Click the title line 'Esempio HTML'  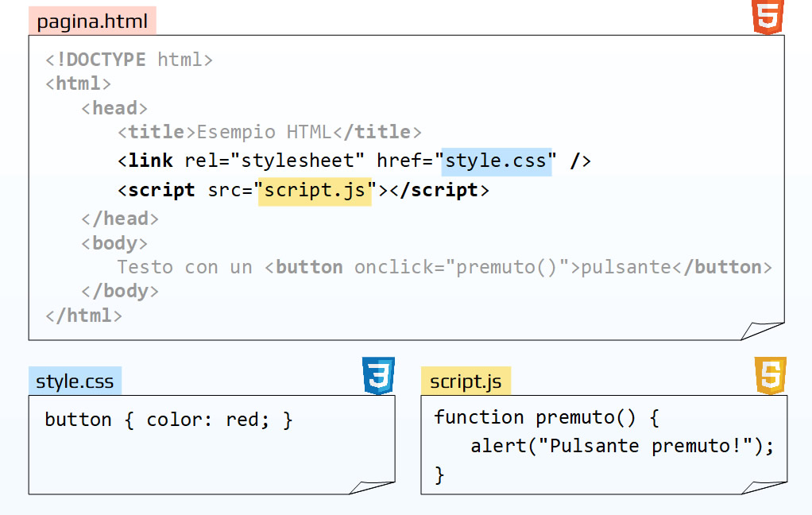tap(269, 132)
